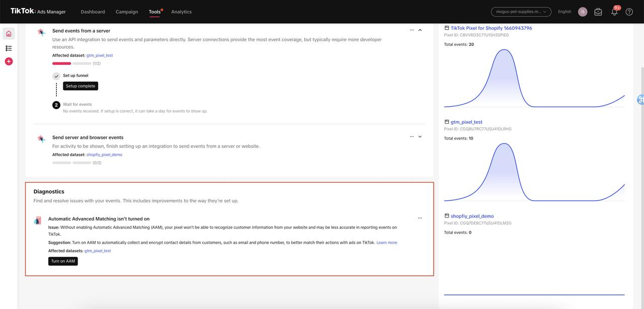Viewport: 644px width, 309px height.
Task: Open the Tools menu
Action: [x=155, y=12]
